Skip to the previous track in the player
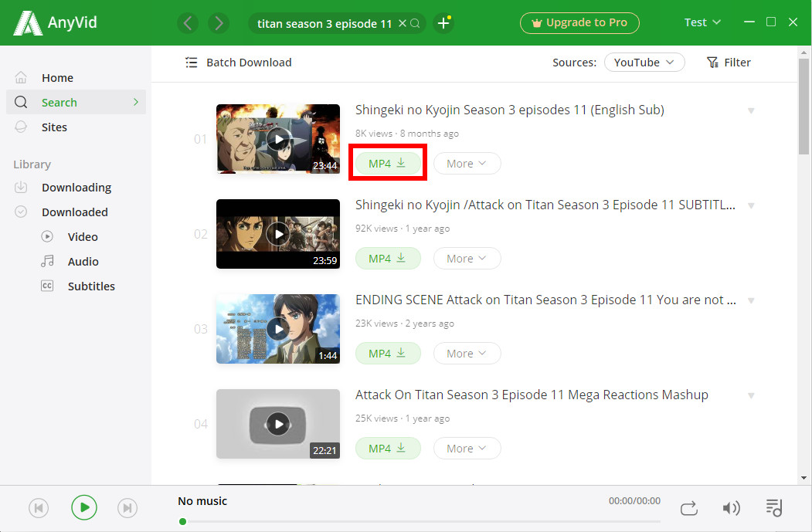The height and width of the screenshot is (532, 812). point(39,507)
